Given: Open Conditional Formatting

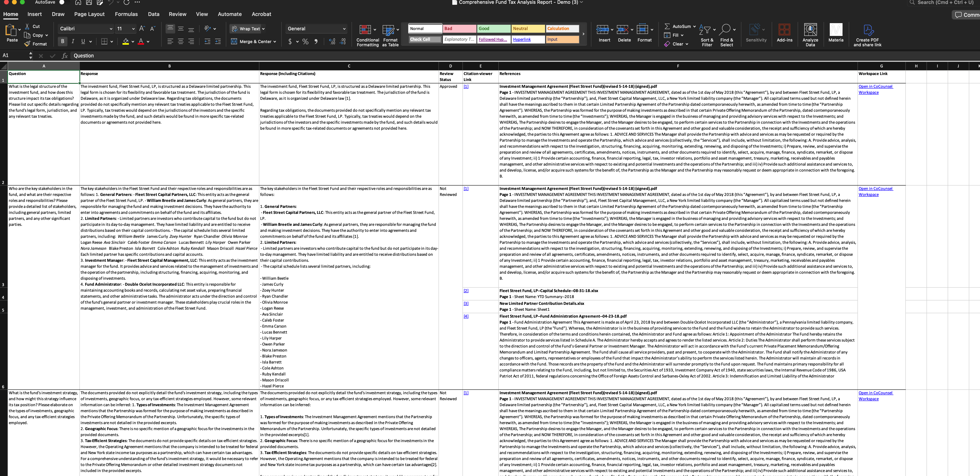Looking at the screenshot, I should coord(365,31).
